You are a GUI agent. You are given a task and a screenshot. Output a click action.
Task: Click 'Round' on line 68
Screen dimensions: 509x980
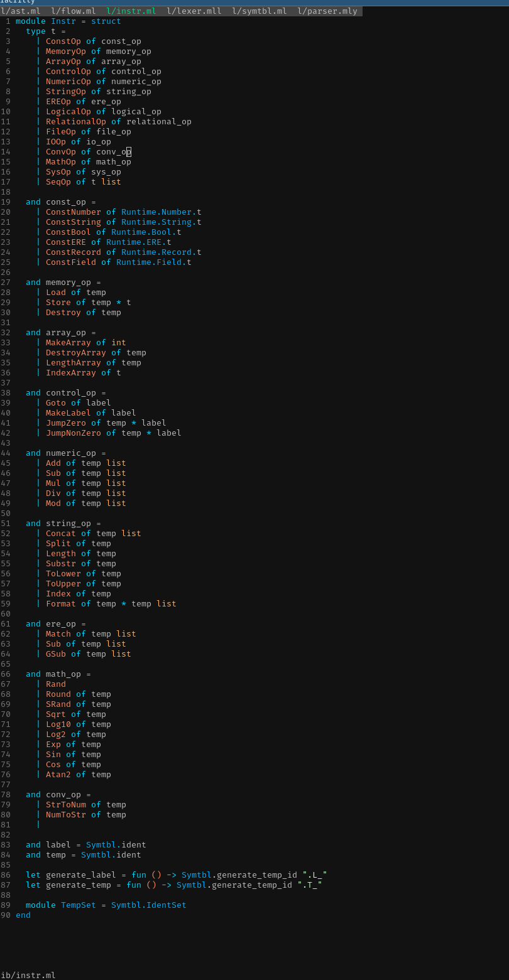58,694
